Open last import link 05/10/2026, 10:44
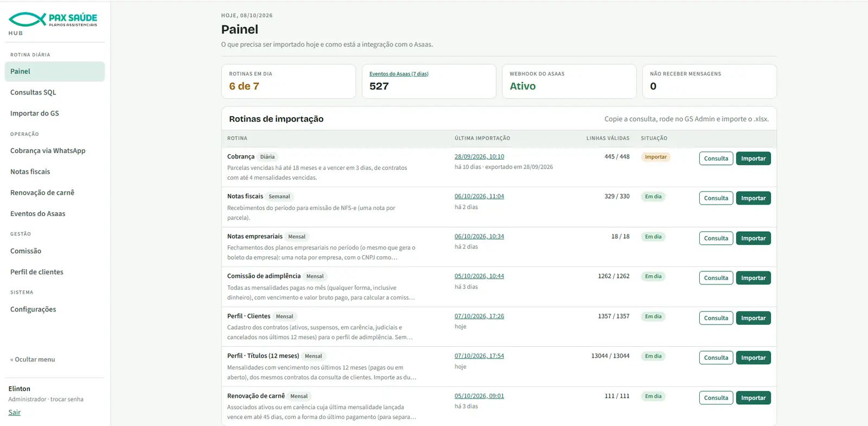The image size is (868, 426). [479, 276]
